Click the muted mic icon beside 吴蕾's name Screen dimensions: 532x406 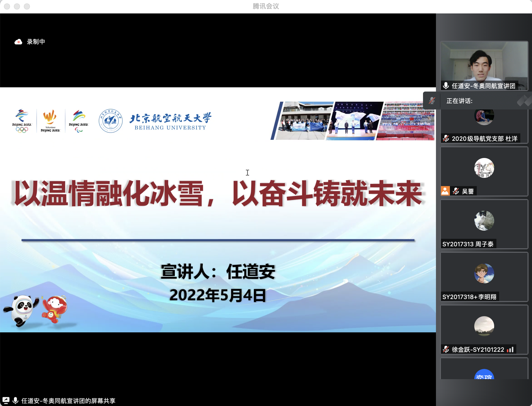pyautogui.click(x=456, y=191)
